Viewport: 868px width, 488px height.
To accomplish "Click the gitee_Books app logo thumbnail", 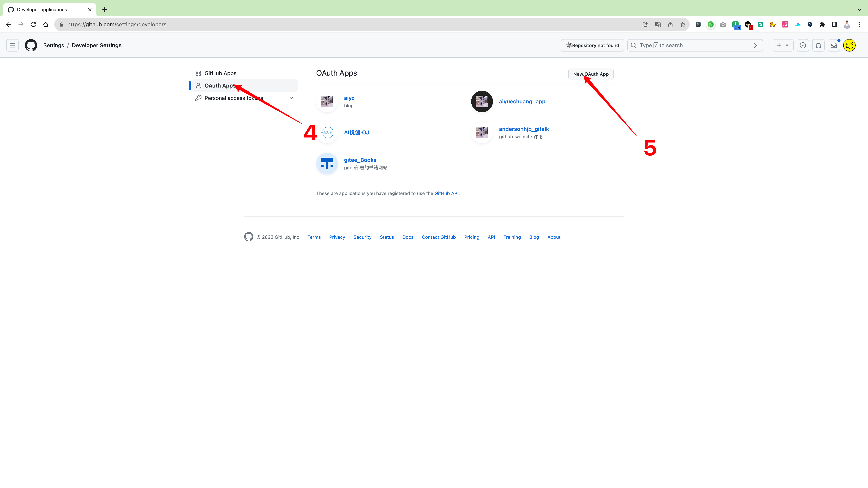I will pos(327,163).
